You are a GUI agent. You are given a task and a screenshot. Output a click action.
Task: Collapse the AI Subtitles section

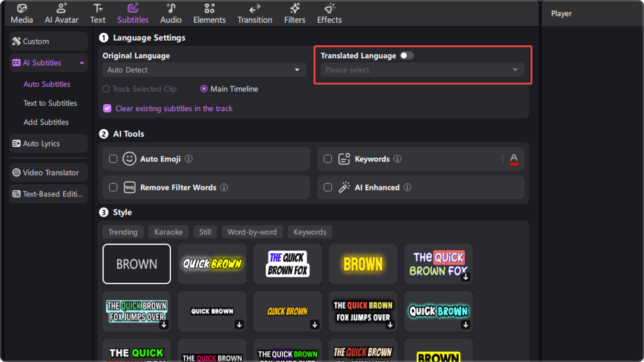82,63
